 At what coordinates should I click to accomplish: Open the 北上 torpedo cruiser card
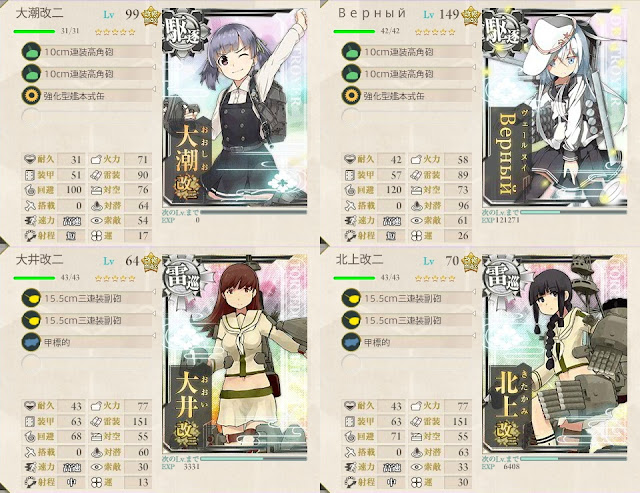[x=555, y=354]
